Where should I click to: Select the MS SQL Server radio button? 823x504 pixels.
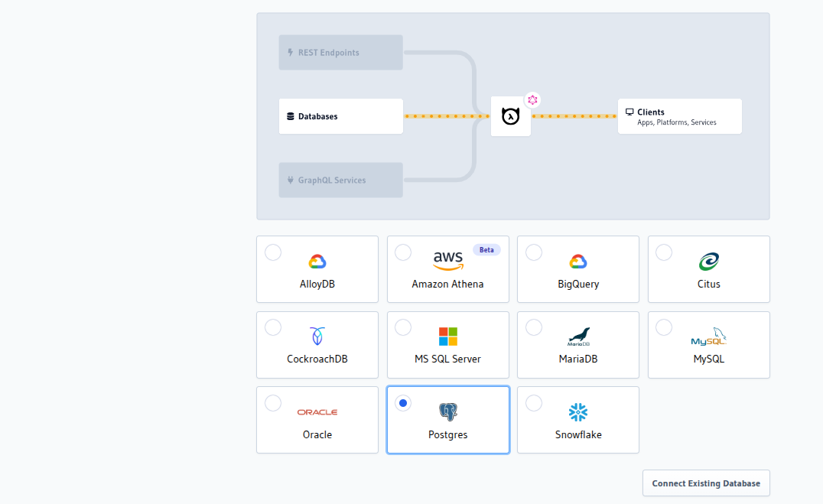click(403, 327)
